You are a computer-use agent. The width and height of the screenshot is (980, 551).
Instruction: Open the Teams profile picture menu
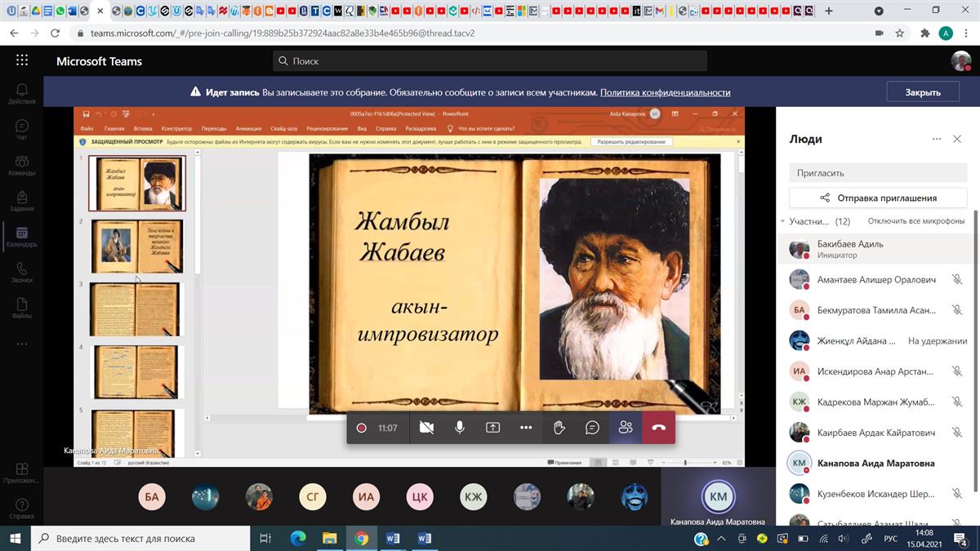tap(960, 61)
